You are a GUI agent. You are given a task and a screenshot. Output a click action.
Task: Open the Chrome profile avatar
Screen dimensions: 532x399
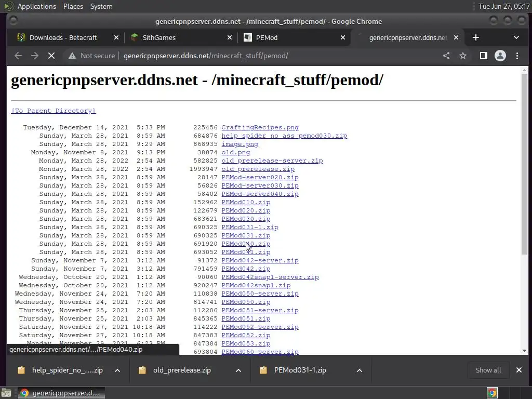tap(500, 56)
